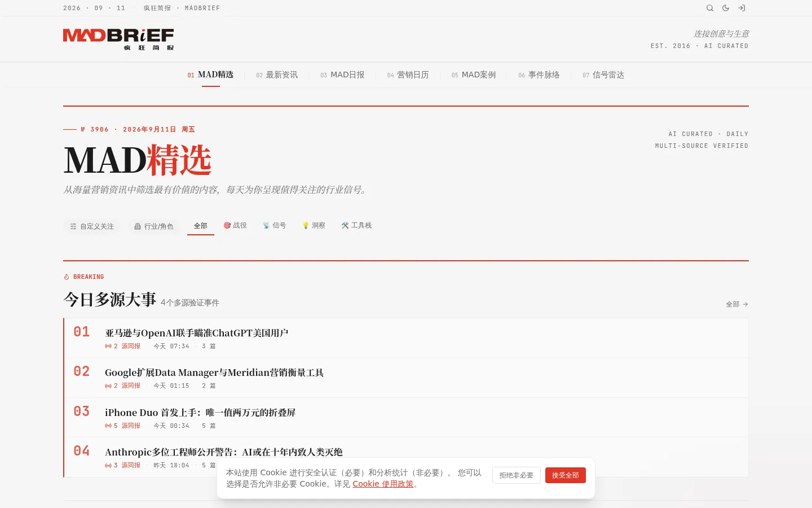812x508 pixels.
Task: Open the MAD精选 navigation tab
Action: (x=211, y=75)
